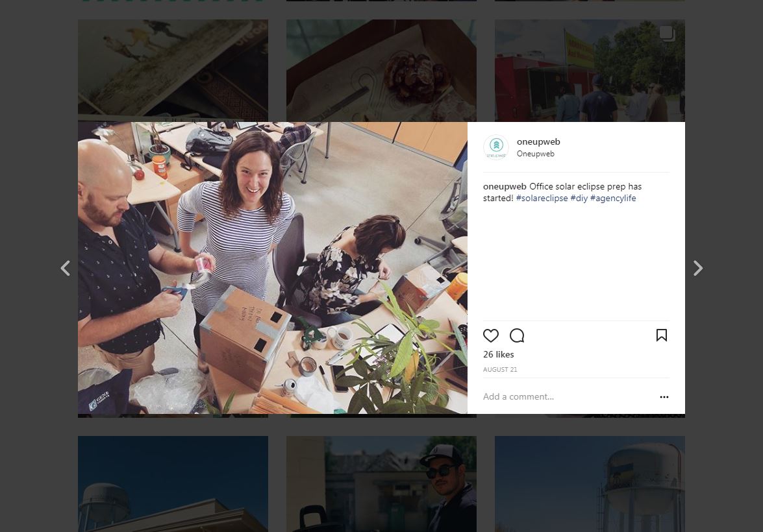Open the bottom-right water tower thumbnail
Image resolution: width=763 pixels, height=532 pixels.
[590, 484]
